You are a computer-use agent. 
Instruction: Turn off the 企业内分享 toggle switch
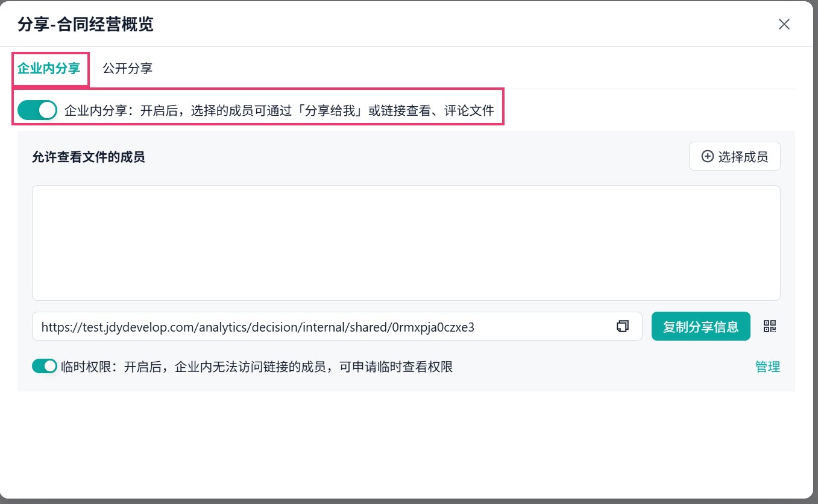[x=37, y=110]
